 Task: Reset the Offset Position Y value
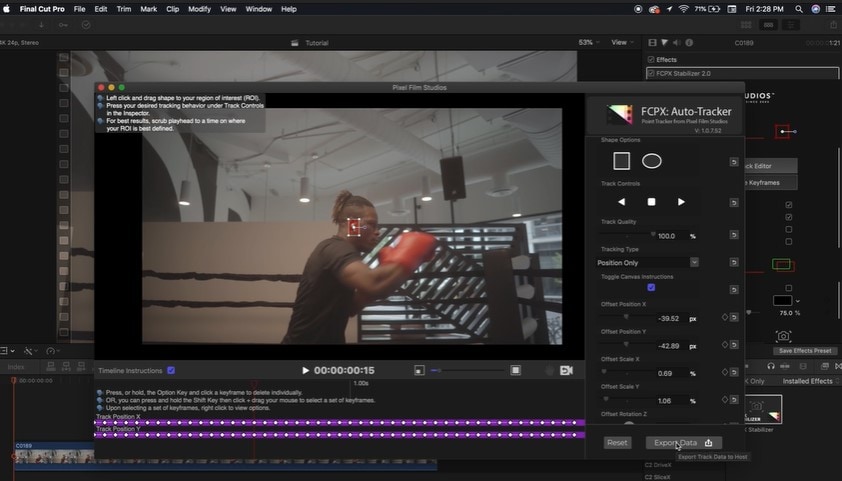(734, 345)
